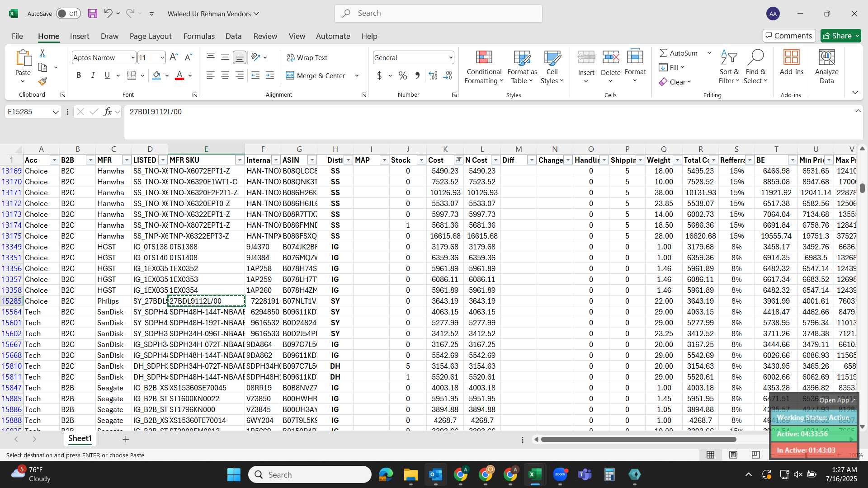
Task: Click the Orientation icon
Action: point(255,57)
